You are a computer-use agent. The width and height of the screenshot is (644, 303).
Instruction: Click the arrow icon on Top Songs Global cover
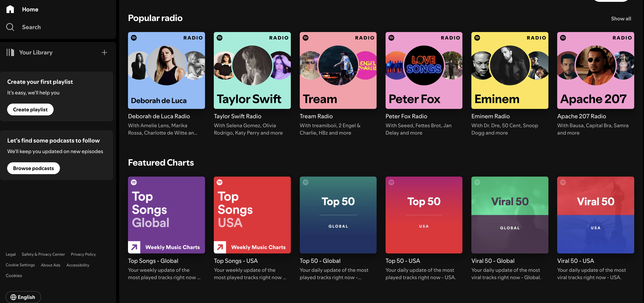[x=134, y=247]
